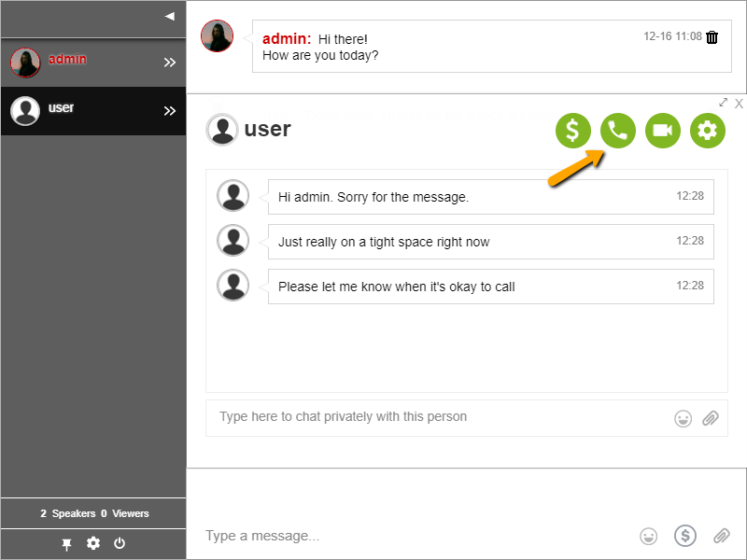Start a voice call with user
The width and height of the screenshot is (747, 560).
coord(617,131)
